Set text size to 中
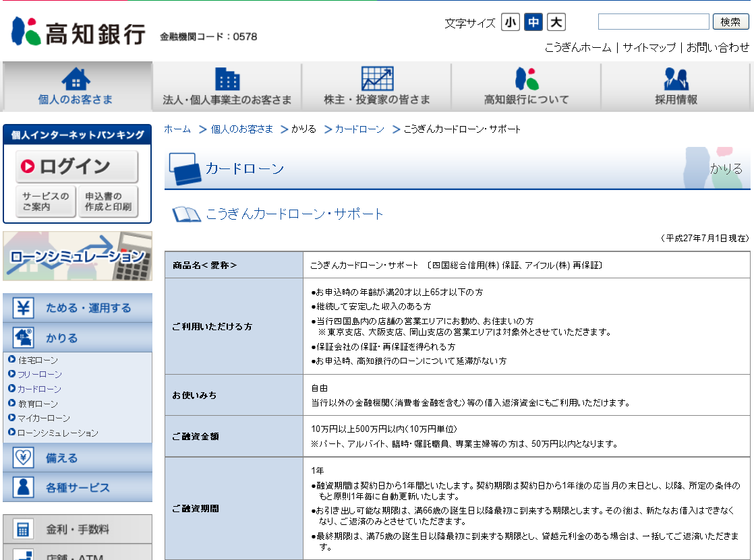 click(533, 22)
